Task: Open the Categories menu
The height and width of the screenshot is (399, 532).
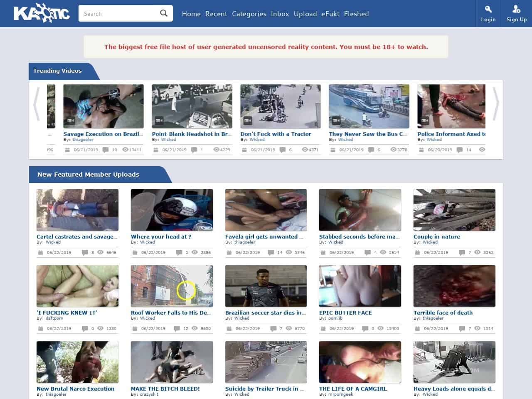Action: 249,14
